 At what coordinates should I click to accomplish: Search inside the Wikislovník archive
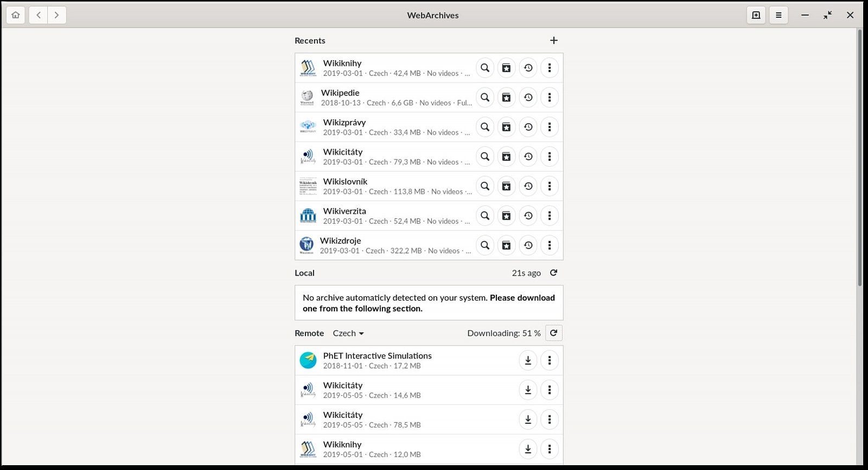(x=485, y=186)
